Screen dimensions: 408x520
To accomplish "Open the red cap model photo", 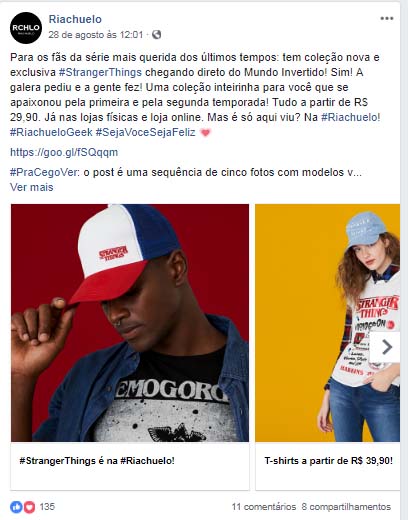I will click(x=130, y=323).
